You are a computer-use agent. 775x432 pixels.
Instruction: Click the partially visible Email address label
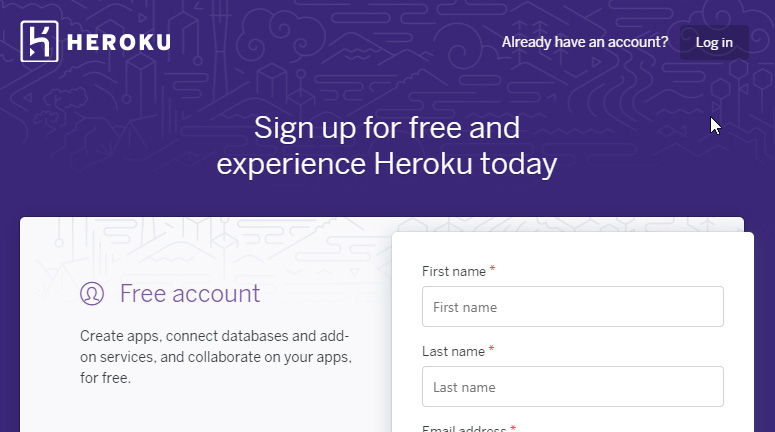(x=464, y=428)
